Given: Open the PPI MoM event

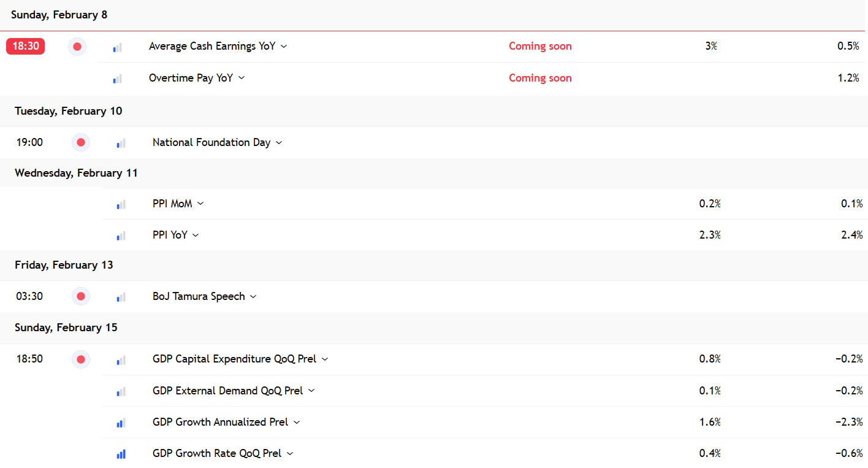Looking at the screenshot, I should click(172, 204).
